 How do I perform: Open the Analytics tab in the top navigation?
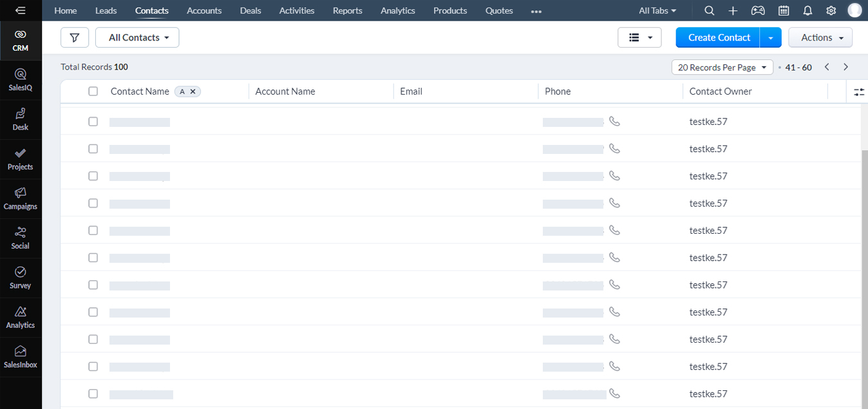(x=398, y=10)
